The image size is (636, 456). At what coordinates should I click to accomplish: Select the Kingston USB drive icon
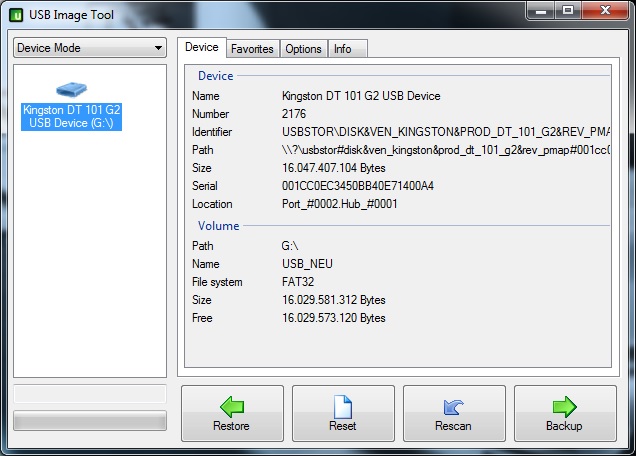[x=71, y=89]
